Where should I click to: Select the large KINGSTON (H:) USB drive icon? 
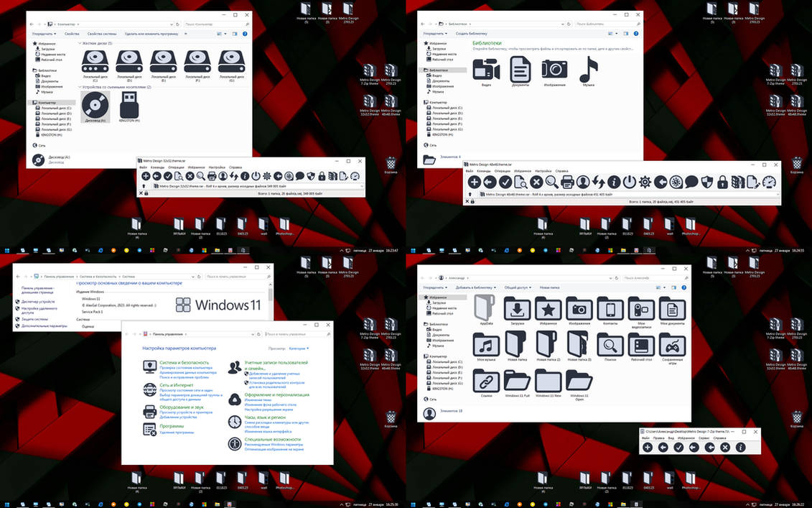(x=129, y=105)
